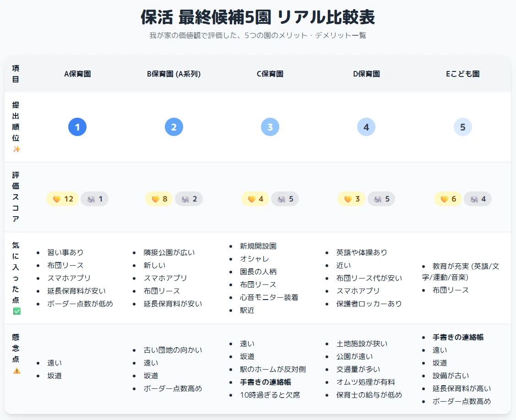Click the heart score 6 badge
516x420 pixels.
(x=448, y=199)
